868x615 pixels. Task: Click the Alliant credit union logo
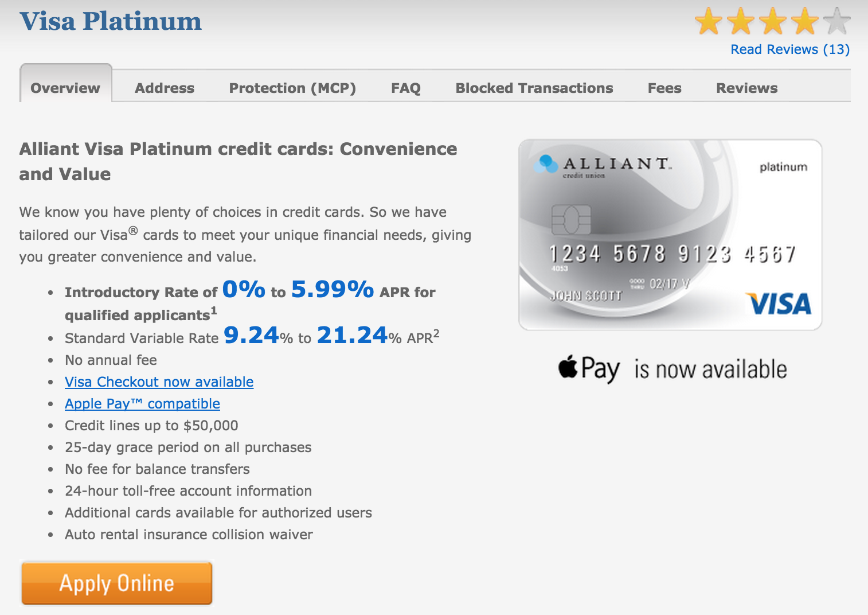[x=602, y=165]
